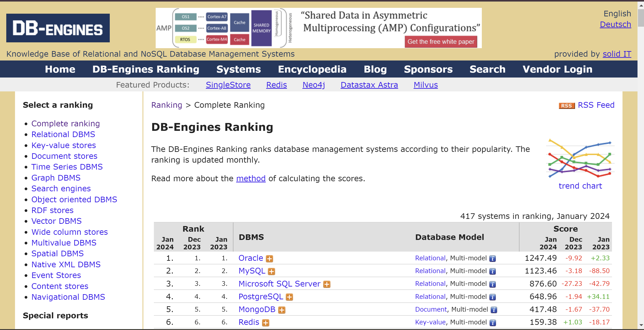Image resolution: width=644 pixels, height=330 pixels.
Task: Click info icon in PostgreSQL row
Action: pos(492,297)
